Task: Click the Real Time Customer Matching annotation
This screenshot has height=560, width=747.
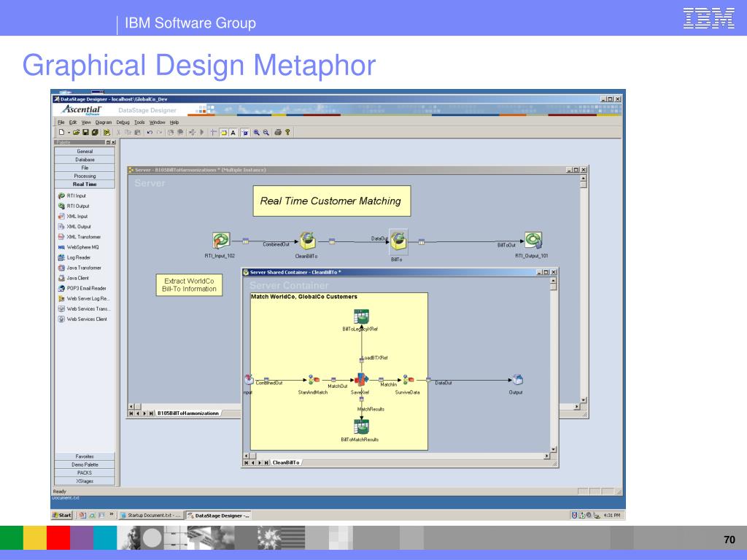Action: tap(332, 201)
